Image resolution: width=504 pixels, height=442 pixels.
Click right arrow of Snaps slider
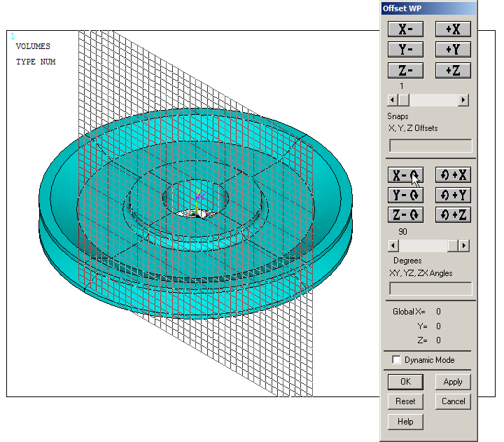pos(463,100)
